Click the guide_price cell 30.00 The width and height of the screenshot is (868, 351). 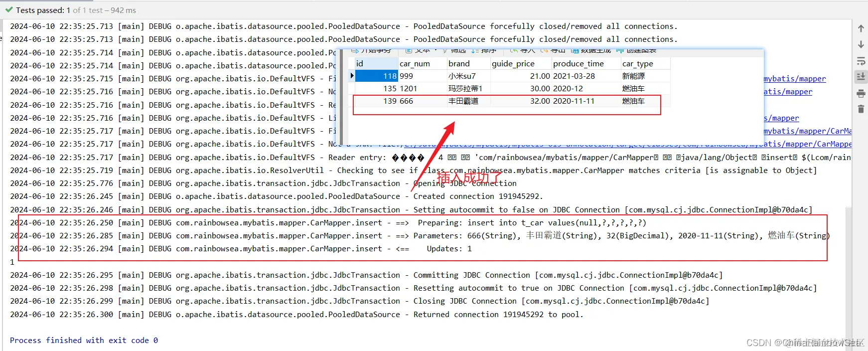pyautogui.click(x=521, y=88)
